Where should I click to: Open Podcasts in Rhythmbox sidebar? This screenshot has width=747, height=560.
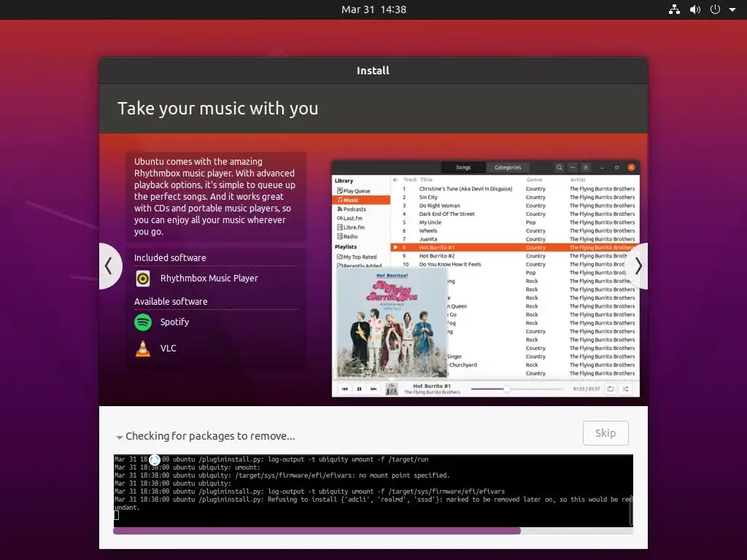tap(352, 209)
